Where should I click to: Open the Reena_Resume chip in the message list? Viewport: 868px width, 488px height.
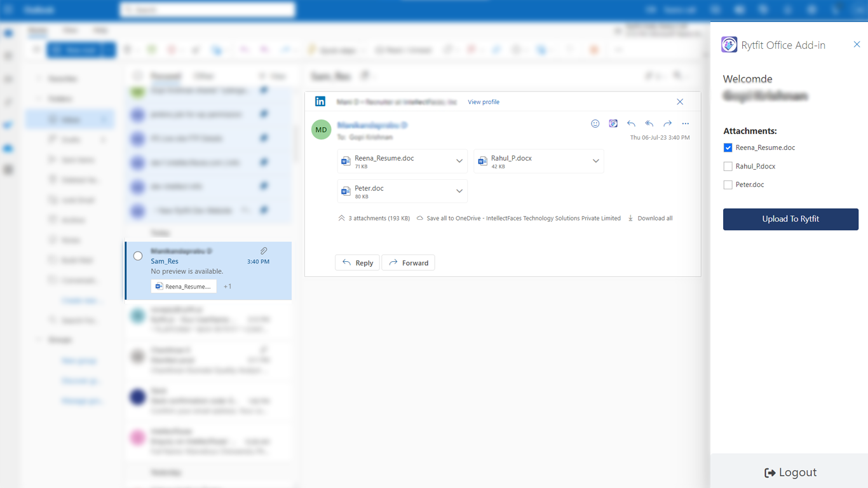tap(184, 287)
